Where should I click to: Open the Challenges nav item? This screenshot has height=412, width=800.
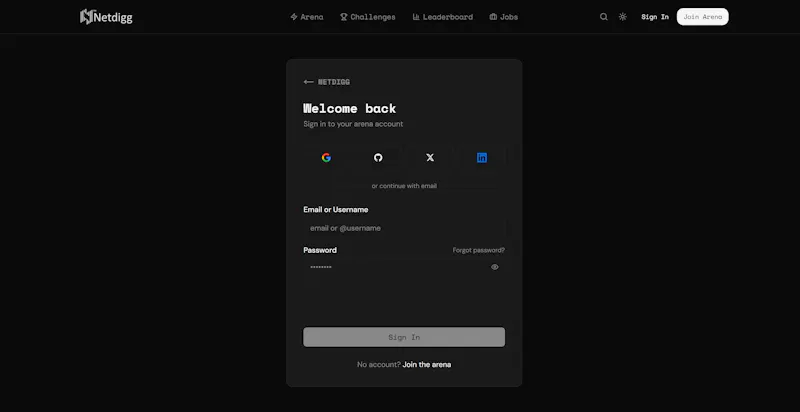368,17
